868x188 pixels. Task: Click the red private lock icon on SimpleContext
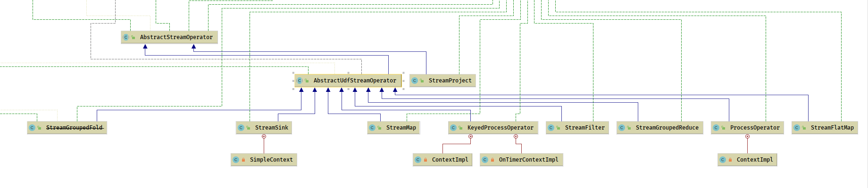(243, 160)
